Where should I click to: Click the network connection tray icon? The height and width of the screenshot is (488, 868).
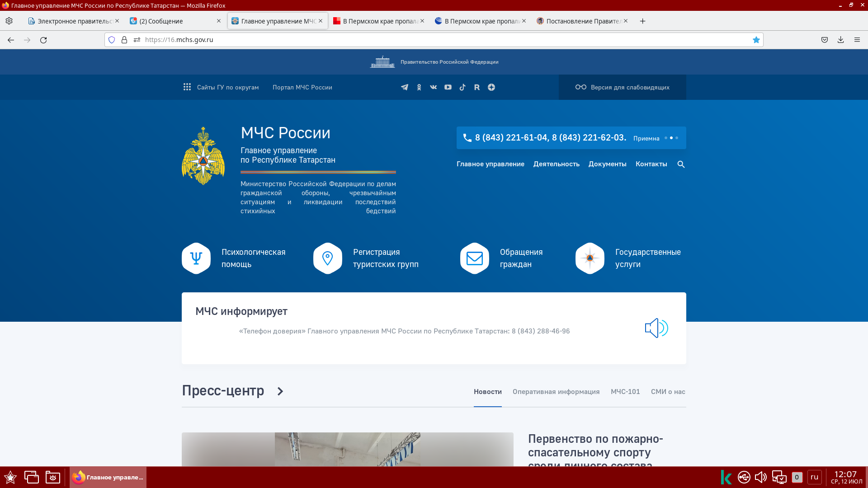[x=779, y=477]
